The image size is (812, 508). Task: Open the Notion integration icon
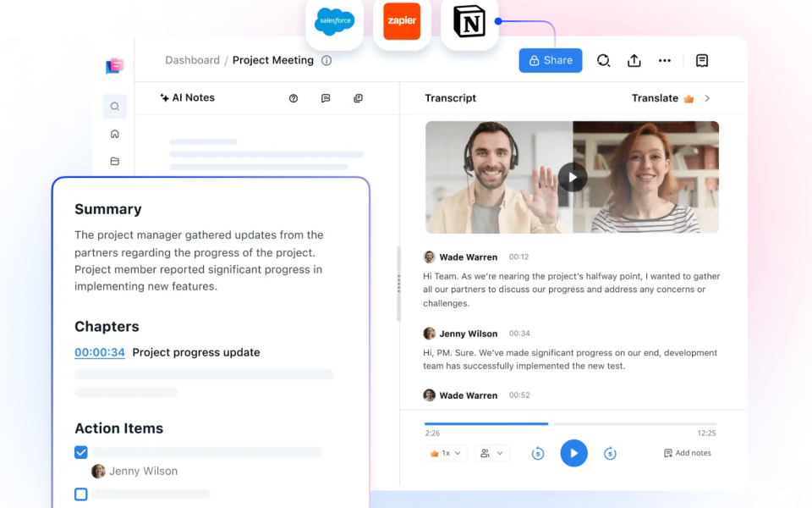tap(469, 22)
